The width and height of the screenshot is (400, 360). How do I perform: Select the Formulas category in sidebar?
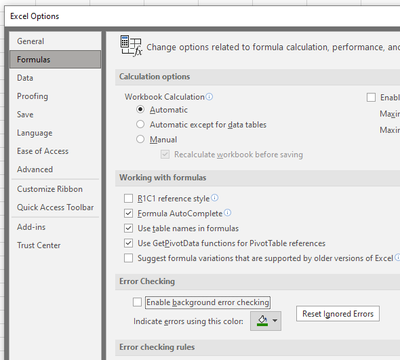[x=55, y=59]
